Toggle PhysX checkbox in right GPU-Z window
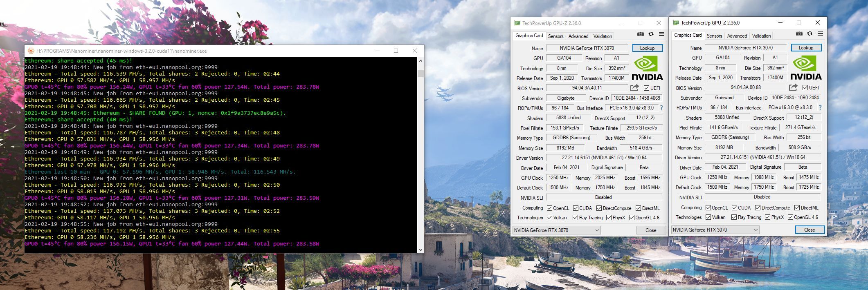The height and width of the screenshot is (290, 868). click(767, 217)
